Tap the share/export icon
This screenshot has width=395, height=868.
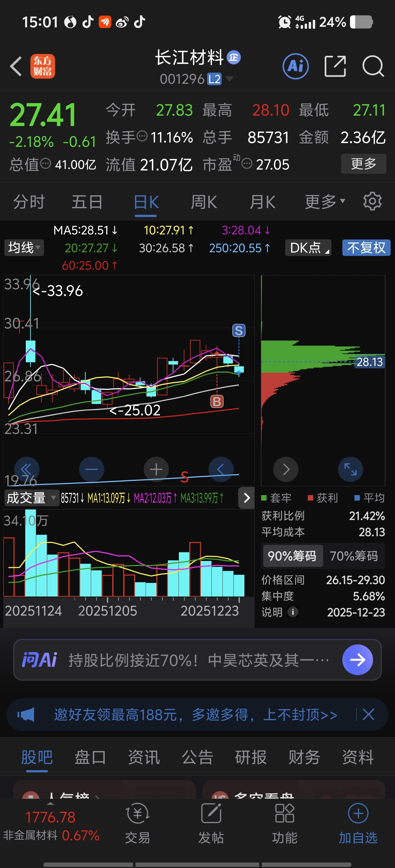coord(335,66)
